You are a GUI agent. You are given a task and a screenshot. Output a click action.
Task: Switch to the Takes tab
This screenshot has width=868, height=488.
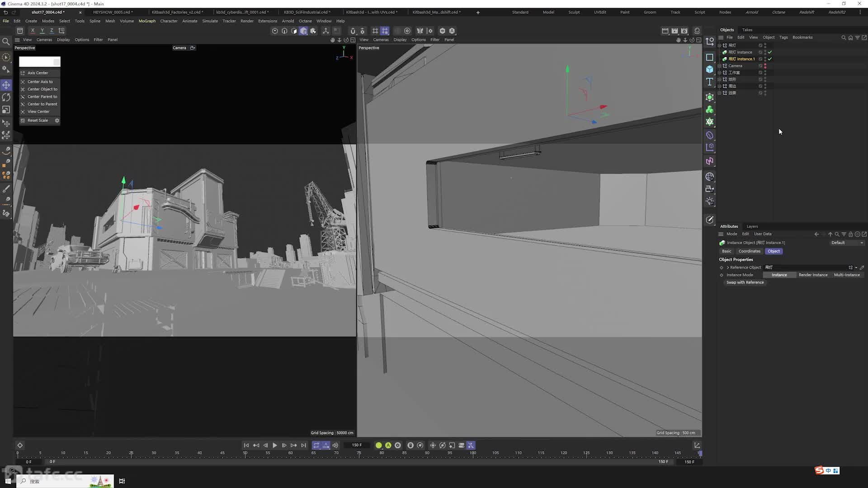point(747,30)
